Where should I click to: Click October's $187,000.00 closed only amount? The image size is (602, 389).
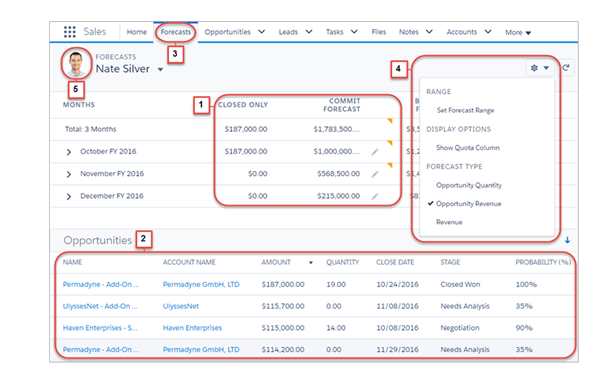point(246,152)
